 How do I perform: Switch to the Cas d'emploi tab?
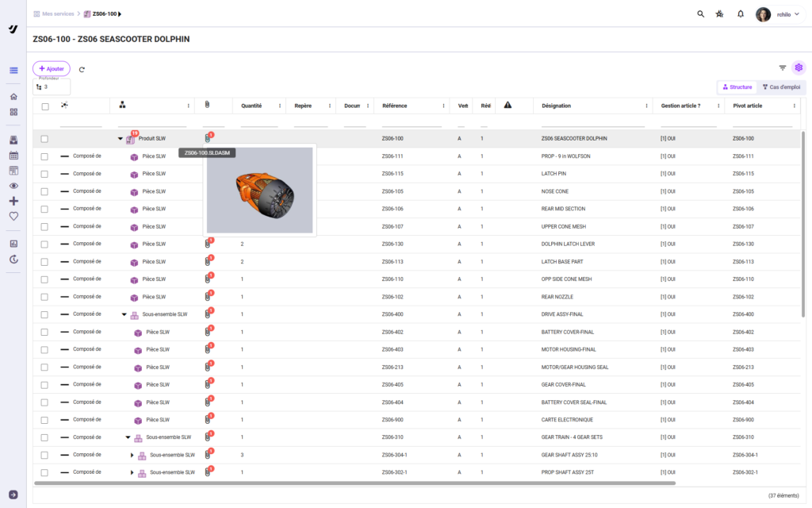781,87
